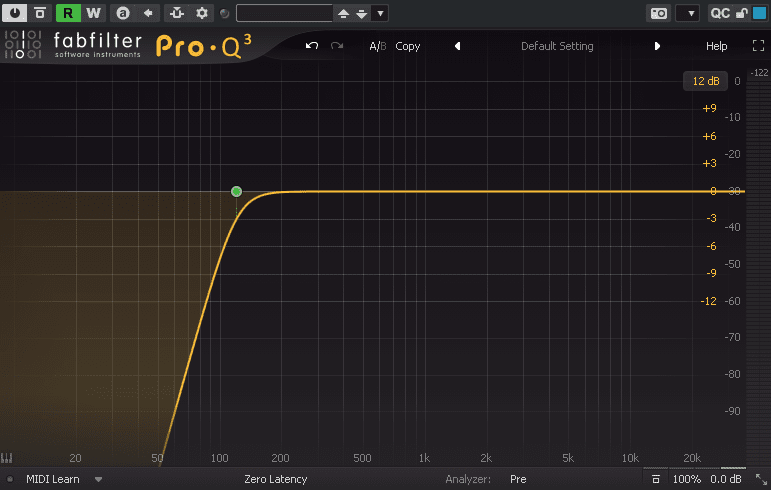Screen dimensions: 771x490
Task: Open Analyzer Pre settings
Action: (518, 479)
